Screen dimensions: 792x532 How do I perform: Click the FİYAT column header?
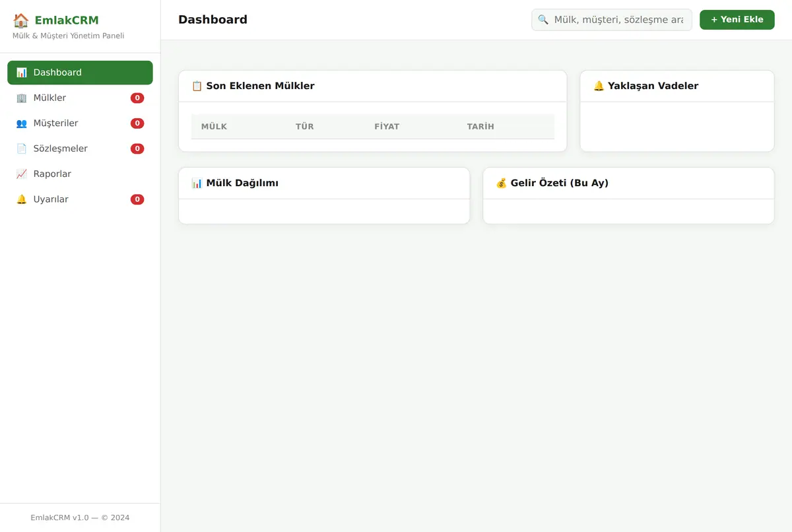point(387,127)
